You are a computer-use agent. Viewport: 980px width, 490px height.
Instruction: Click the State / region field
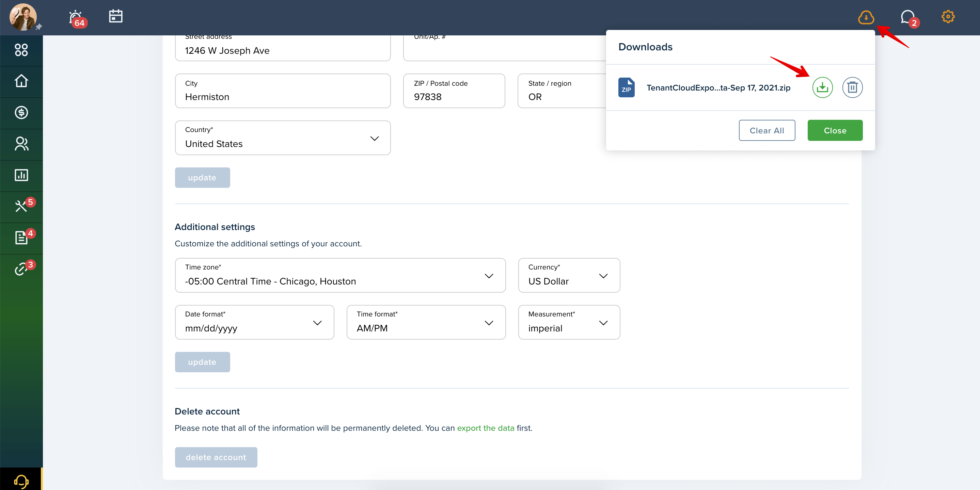pos(562,91)
